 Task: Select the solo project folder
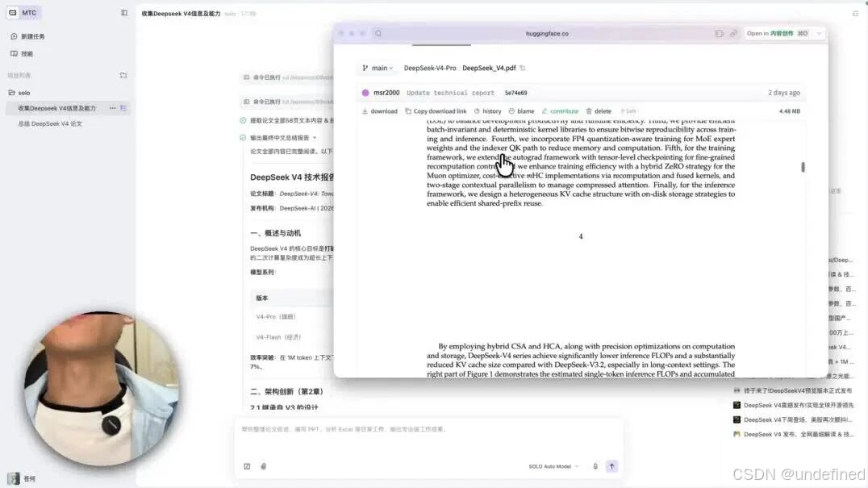(x=20, y=93)
